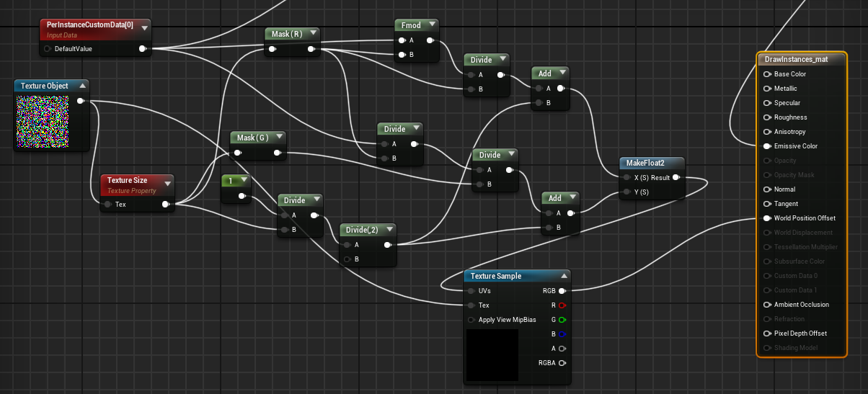This screenshot has width=868, height=394.
Task: Click the Texture Size output pin
Action: pos(166,205)
